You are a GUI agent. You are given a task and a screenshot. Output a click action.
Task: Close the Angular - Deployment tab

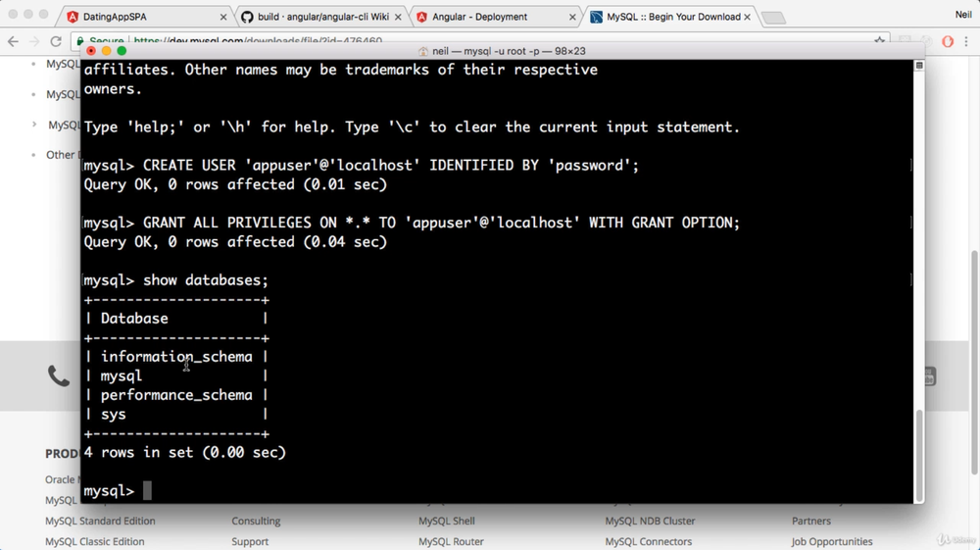click(x=572, y=18)
